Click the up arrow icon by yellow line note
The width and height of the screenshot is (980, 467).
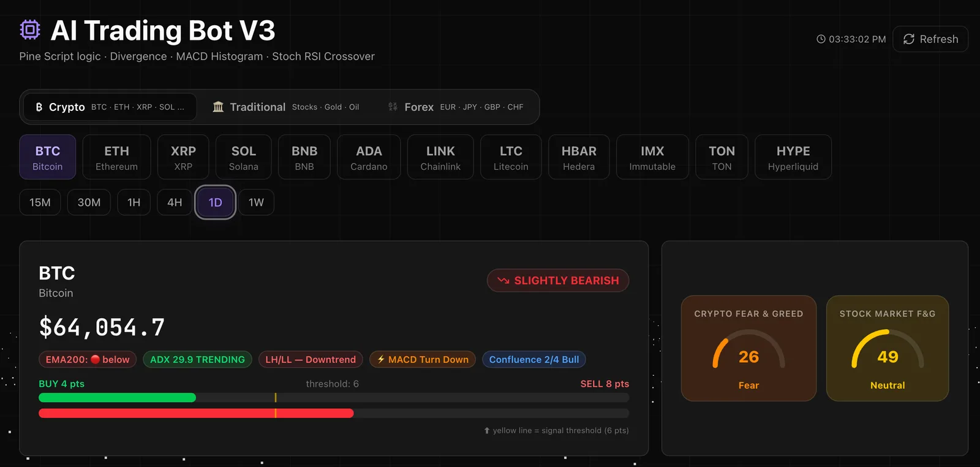[x=487, y=431]
